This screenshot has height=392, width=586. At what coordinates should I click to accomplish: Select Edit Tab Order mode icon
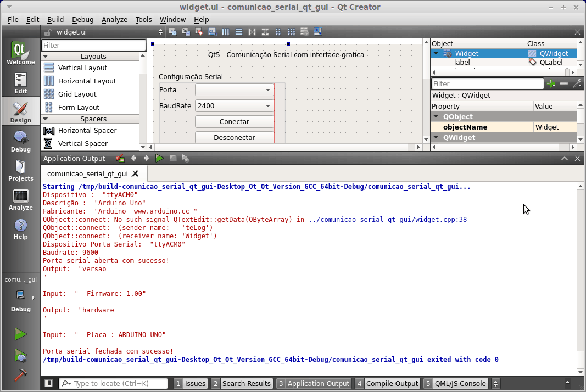212,32
